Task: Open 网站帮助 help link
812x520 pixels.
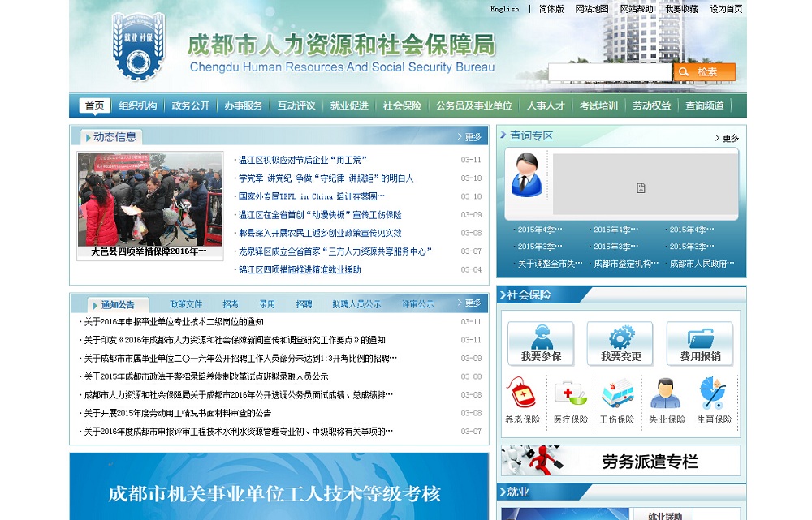Action: pyautogui.click(x=637, y=9)
